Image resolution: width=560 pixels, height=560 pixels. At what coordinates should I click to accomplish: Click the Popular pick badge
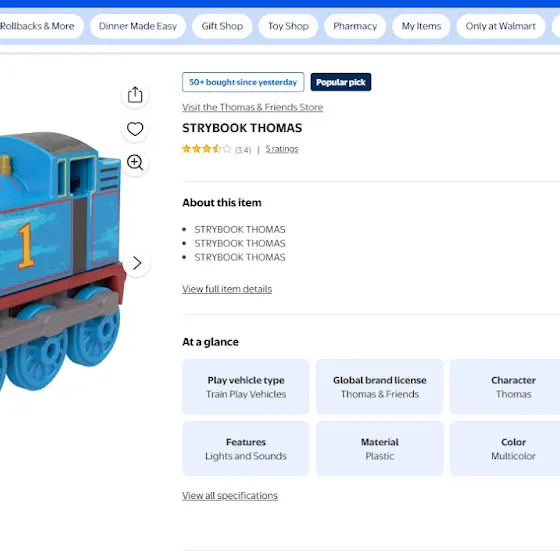tap(341, 82)
